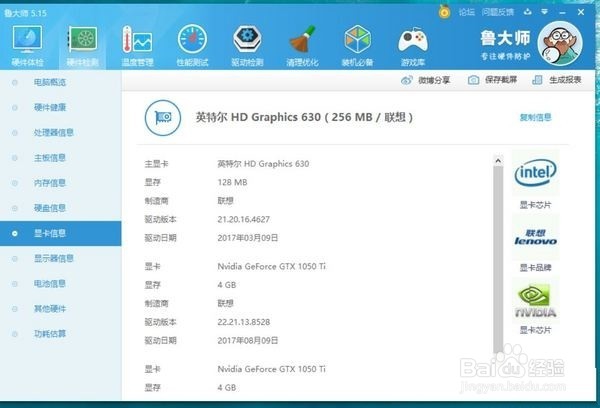This screenshot has width=600, height=408.
Task: Click the NVIDIA logo thumbnail
Action: 535,301
